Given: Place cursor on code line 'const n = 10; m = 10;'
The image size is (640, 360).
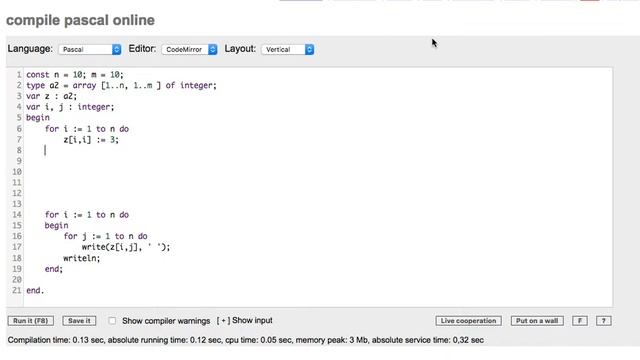Looking at the screenshot, I should (75, 75).
